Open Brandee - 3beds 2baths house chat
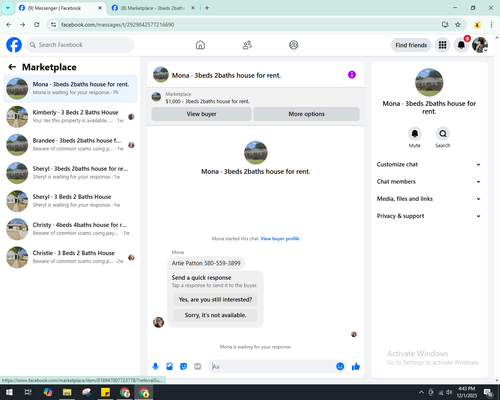Image resolution: width=500 pixels, height=400 pixels. [x=70, y=145]
